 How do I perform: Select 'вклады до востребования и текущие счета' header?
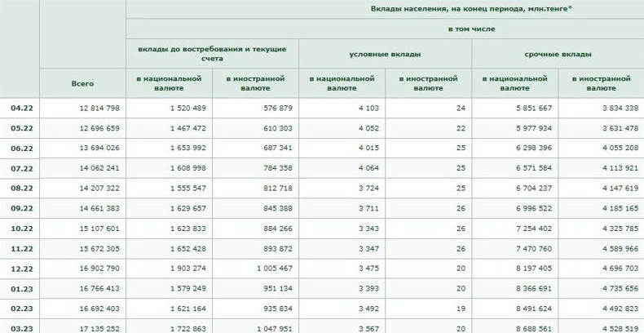click(212, 54)
